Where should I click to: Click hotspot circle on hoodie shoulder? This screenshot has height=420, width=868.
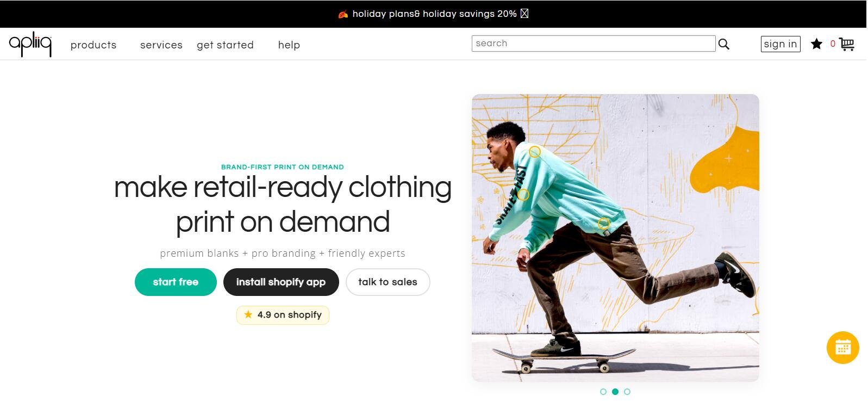point(535,152)
